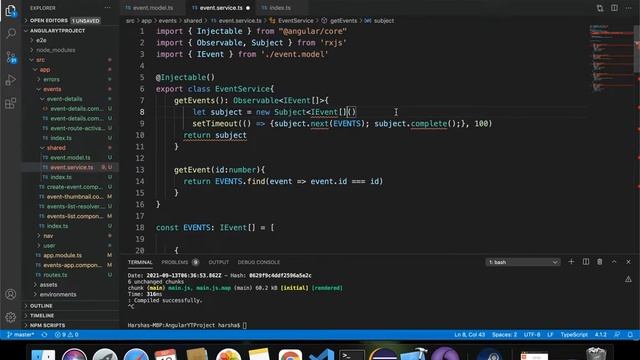
Task: Kill the terminal with the trash icon
Action: tap(600, 262)
